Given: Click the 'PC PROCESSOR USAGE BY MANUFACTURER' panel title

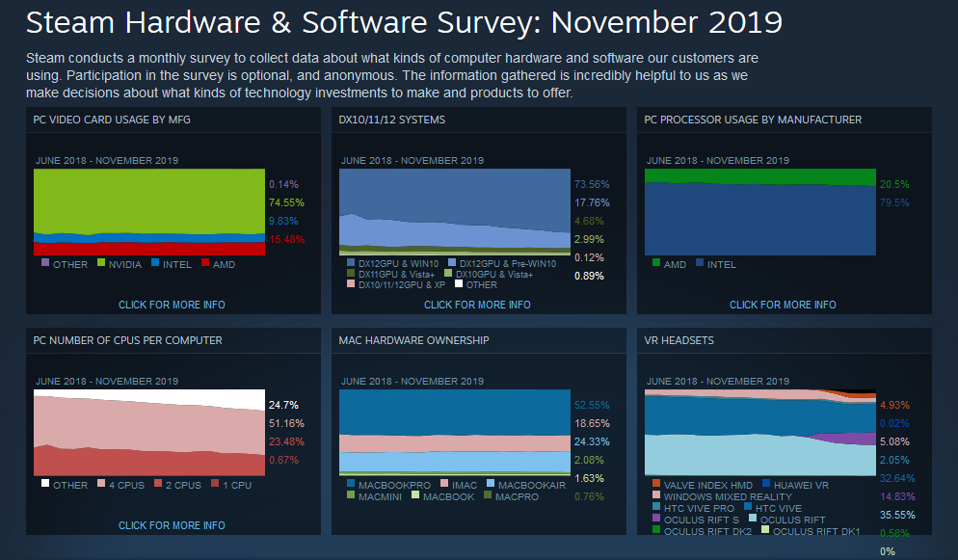Looking at the screenshot, I should (753, 120).
